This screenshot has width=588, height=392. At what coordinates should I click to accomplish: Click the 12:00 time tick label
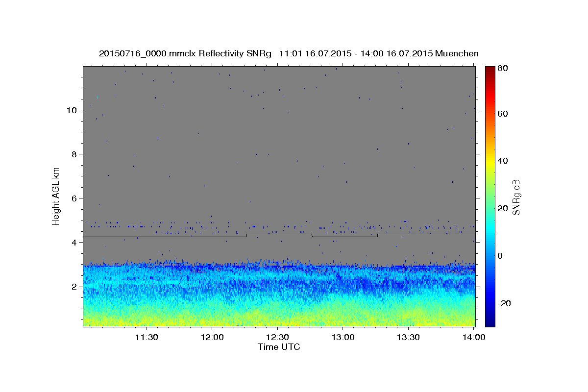[x=213, y=337]
